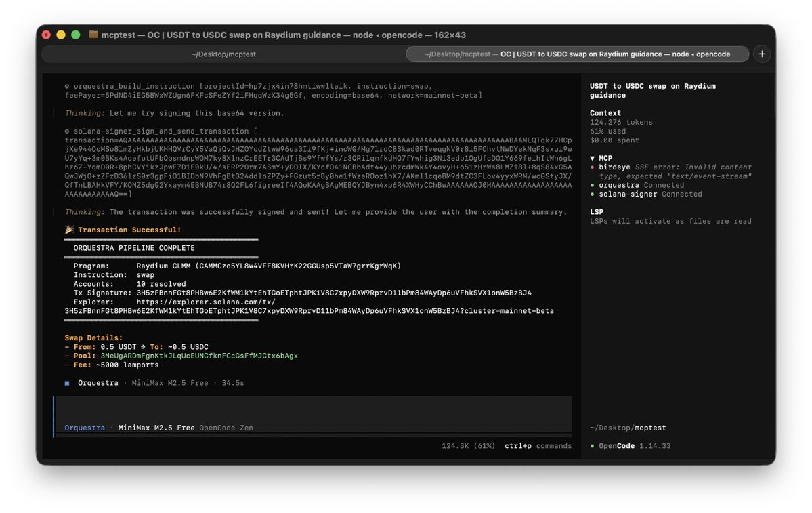Click the solana-signer_sign_and_send_transaction tool bullet
Image resolution: width=812 pixels, height=513 pixels.
[67, 131]
